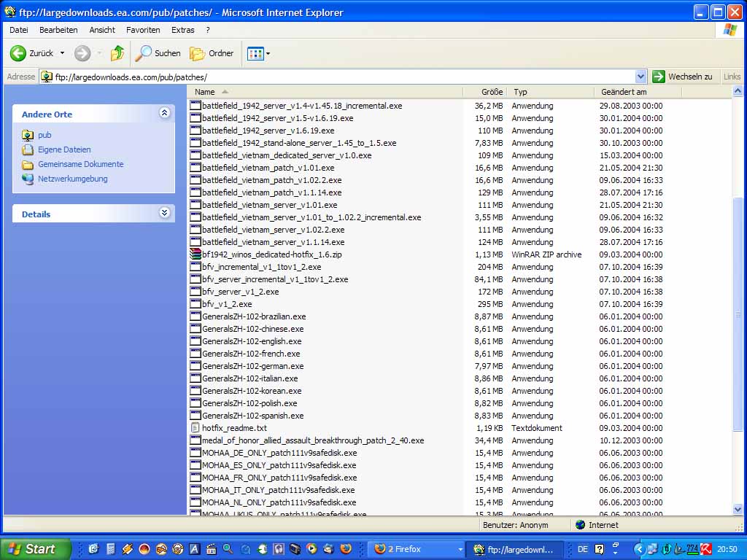Open the Favoriten menu
Image resolution: width=747 pixels, height=560 pixels.
143,30
